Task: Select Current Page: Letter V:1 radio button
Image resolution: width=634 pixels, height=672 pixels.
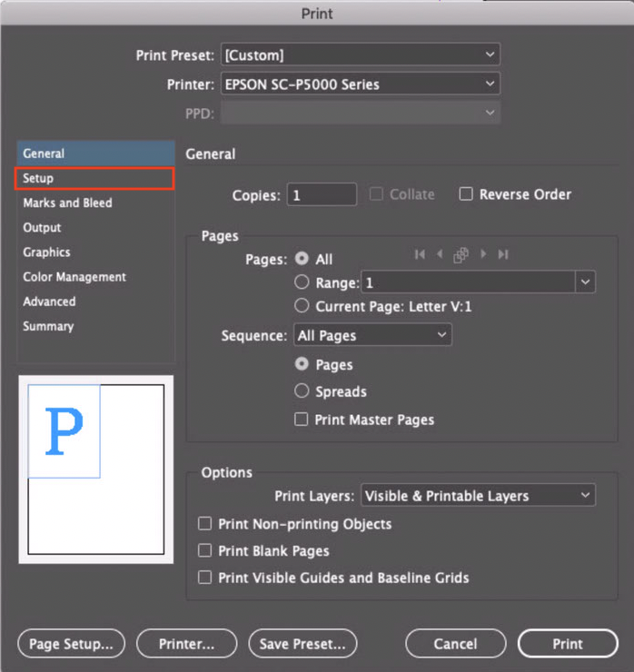Action: (302, 305)
